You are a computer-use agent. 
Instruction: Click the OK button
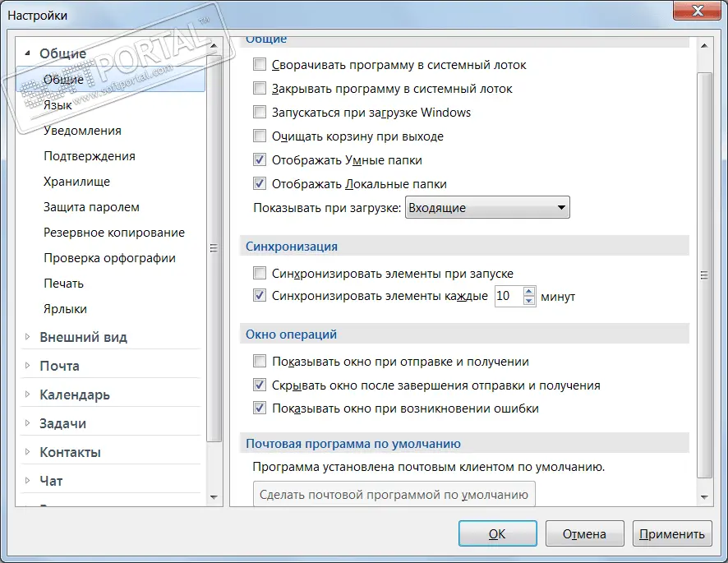coord(497,533)
